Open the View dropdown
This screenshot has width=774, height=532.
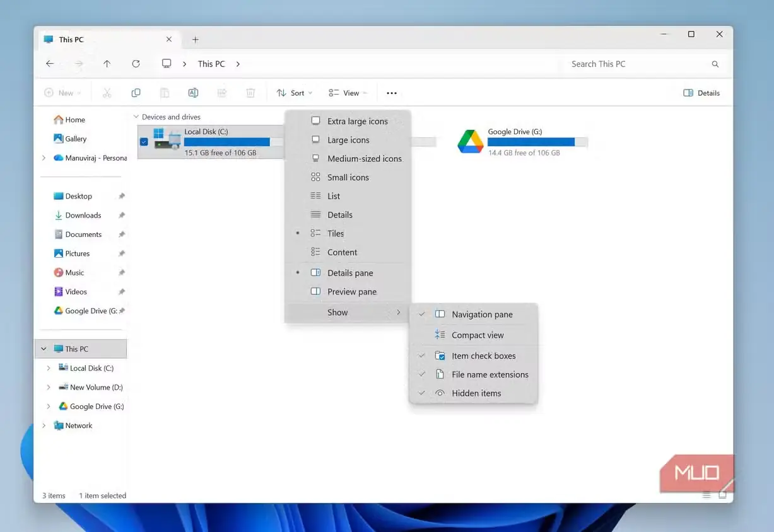pos(348,93)
